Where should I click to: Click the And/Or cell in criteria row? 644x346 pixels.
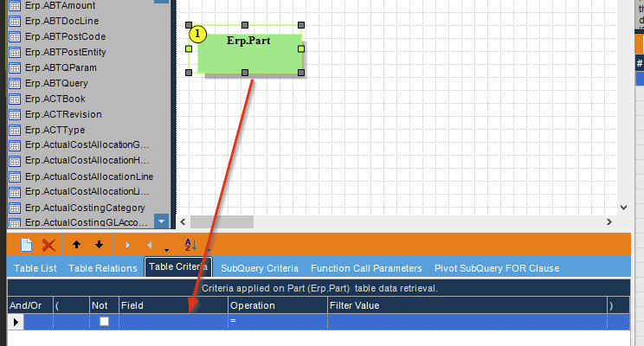pyautogui.click(x=38, y=322)
